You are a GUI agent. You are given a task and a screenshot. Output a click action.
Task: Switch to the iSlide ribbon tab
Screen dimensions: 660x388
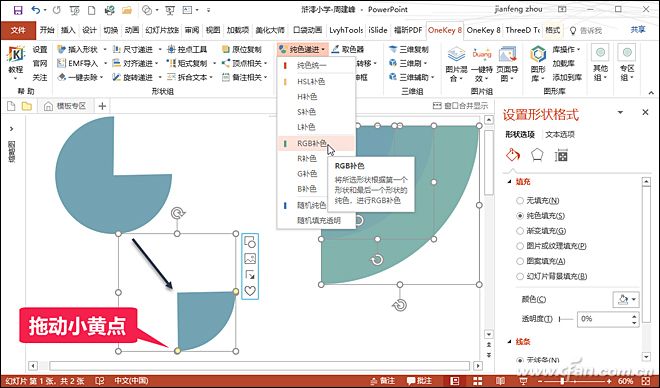(x=378, y=30)
